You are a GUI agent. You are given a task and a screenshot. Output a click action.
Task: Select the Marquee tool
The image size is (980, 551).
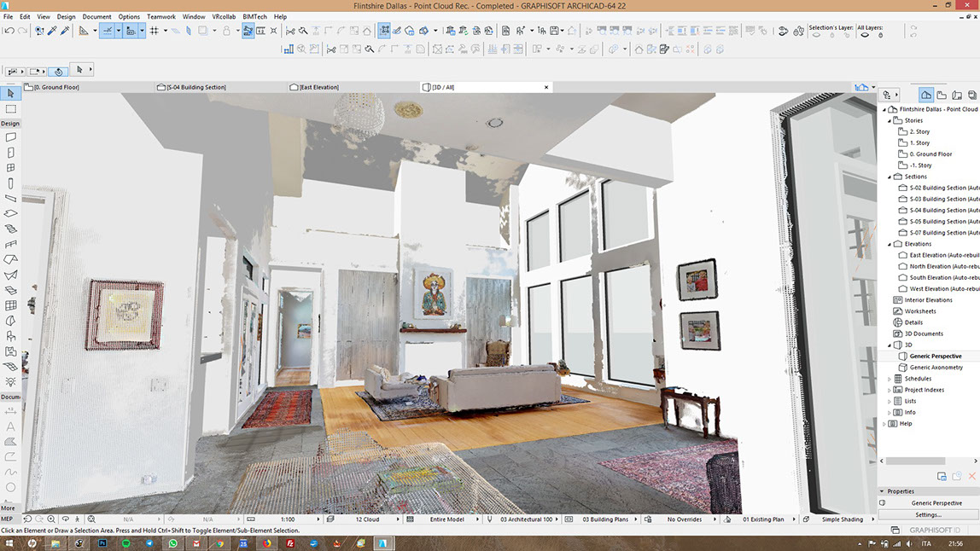click(10, 109)
